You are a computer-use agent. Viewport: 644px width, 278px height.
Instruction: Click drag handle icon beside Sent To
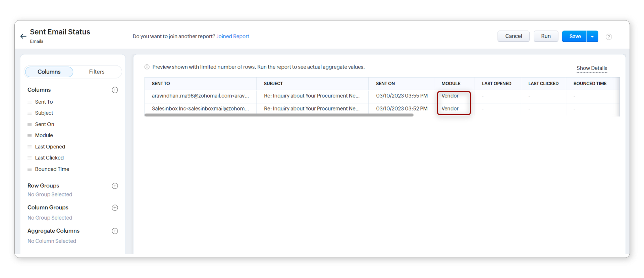click(30, 102)
